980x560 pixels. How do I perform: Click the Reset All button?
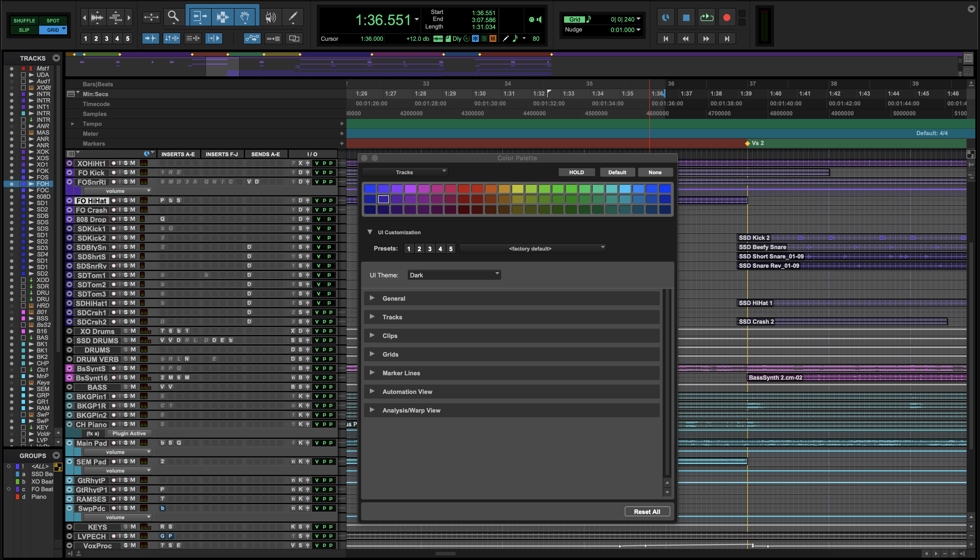point(647,512)
